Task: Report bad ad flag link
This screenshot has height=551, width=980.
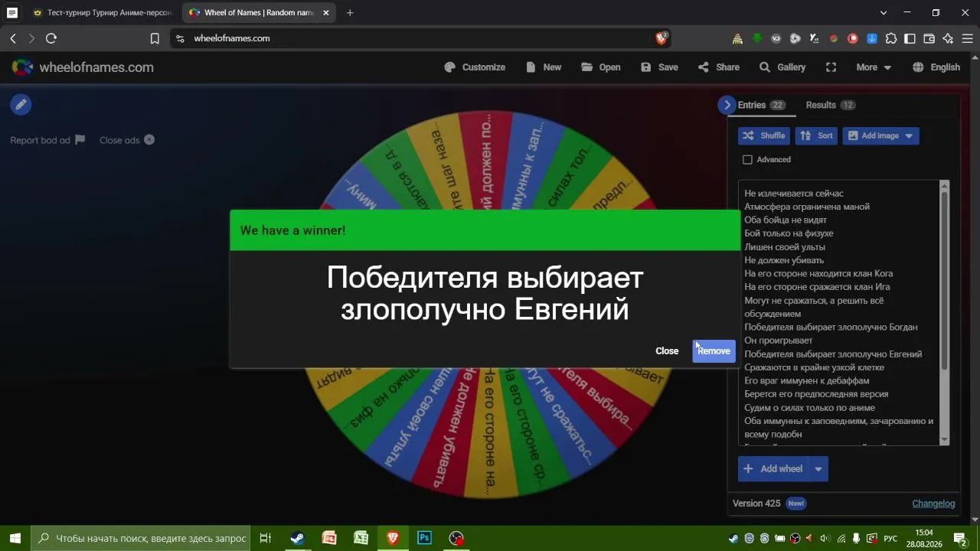Action: pyautogui.click(x=47, y=140)
